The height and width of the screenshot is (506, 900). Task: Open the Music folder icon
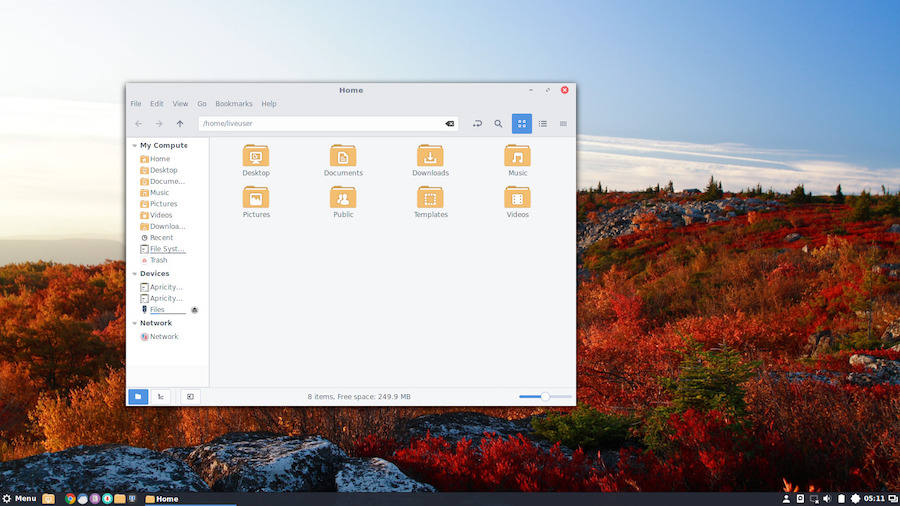[517, 157]
